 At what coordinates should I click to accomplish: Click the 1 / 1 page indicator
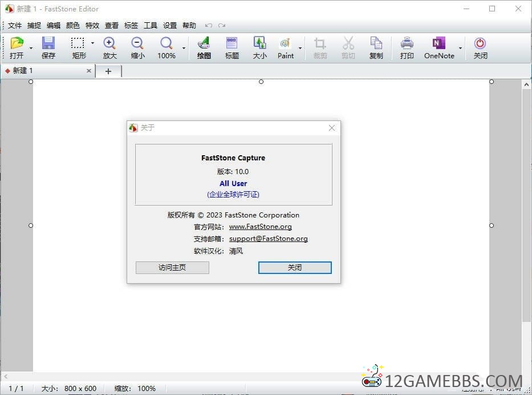tap(17, 388)
